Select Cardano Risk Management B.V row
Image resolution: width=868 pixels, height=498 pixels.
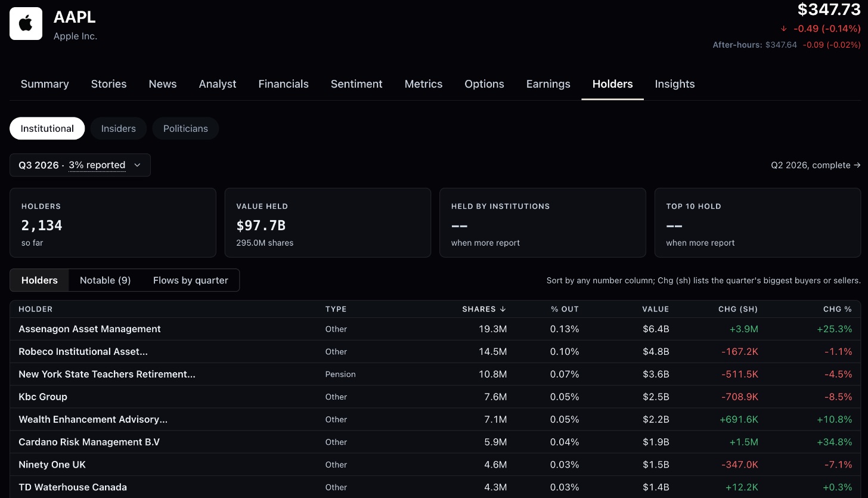tap(435, 443)
